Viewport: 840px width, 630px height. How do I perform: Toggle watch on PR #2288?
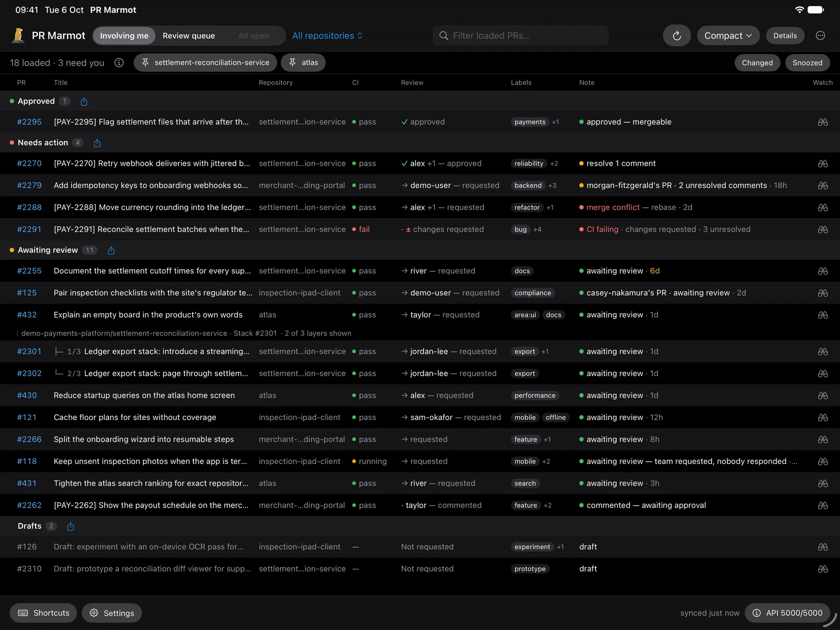coord(823,207)
